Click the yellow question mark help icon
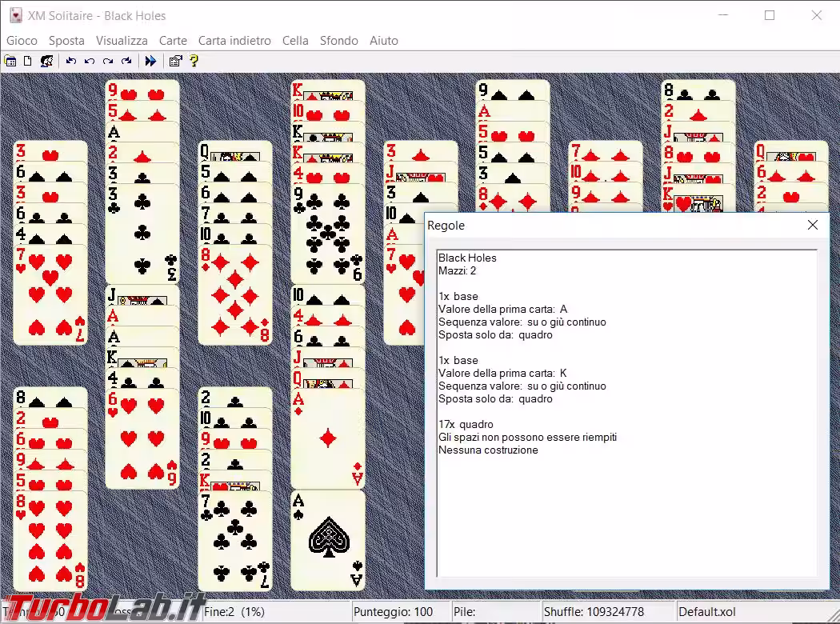The image size is (840, 624). point(193,61)
